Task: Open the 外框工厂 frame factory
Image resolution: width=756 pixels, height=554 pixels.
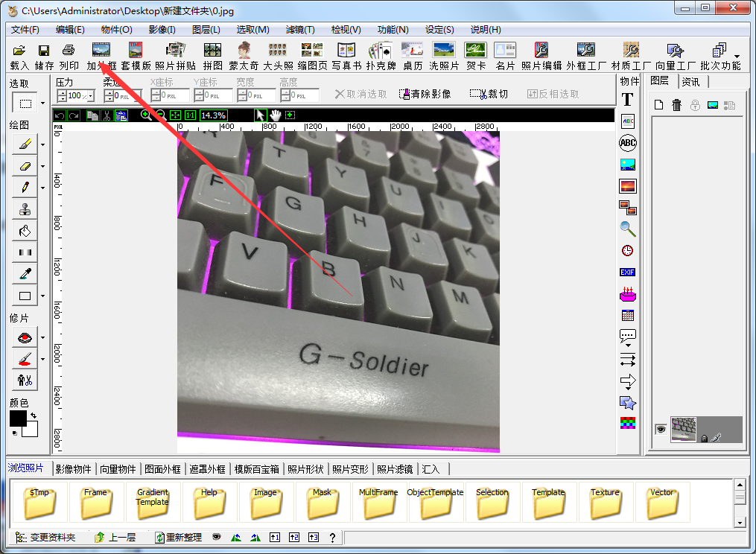Action: 586,57
